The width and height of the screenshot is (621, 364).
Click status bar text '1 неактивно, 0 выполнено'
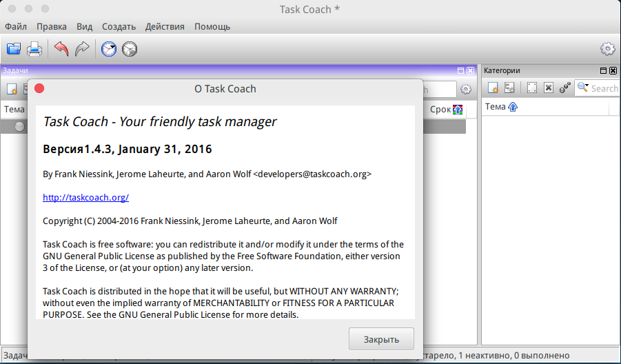tap(513, 355)
